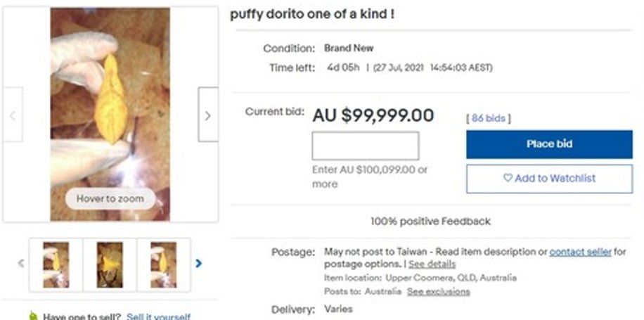
Task: Click the 'Hover to zoom' pill
Action: 110,199
